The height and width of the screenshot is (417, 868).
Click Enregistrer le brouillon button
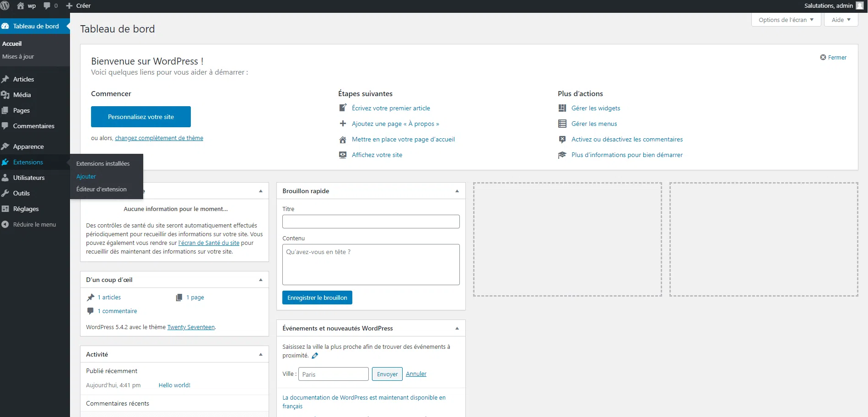tap(317, 298)
